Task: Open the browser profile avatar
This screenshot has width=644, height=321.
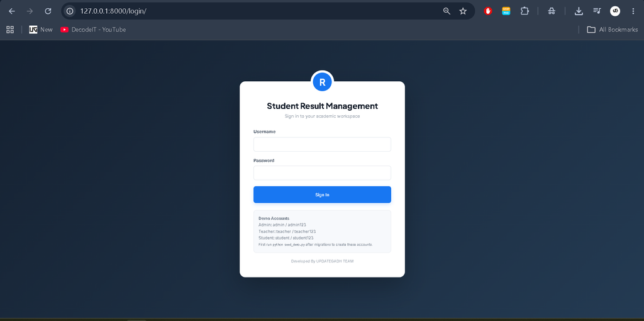Action: 615,11
